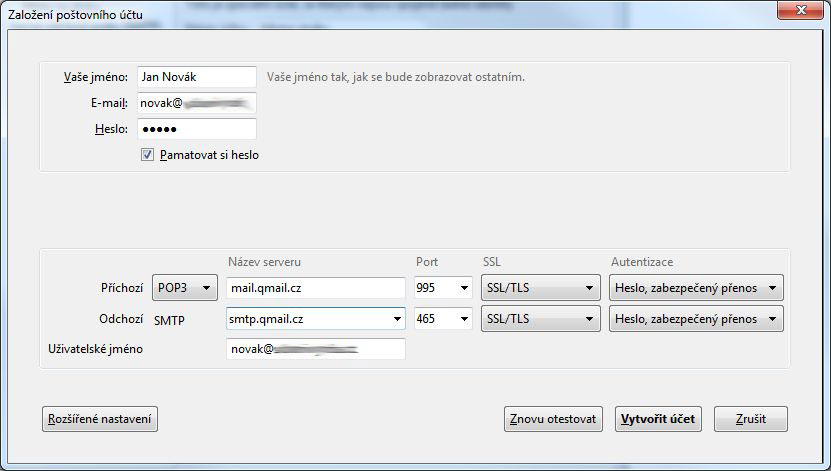Open the outgoing Autentizace dropdown
The width and height of the screenshot is (831, 471).
[x=695, y=319]
